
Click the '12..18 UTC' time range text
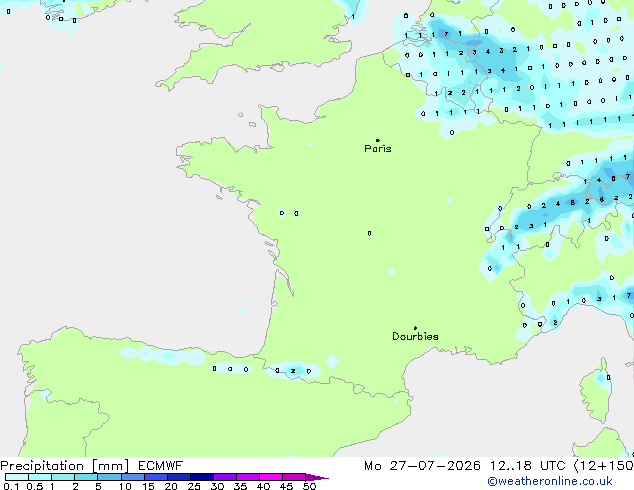(527, 466)
